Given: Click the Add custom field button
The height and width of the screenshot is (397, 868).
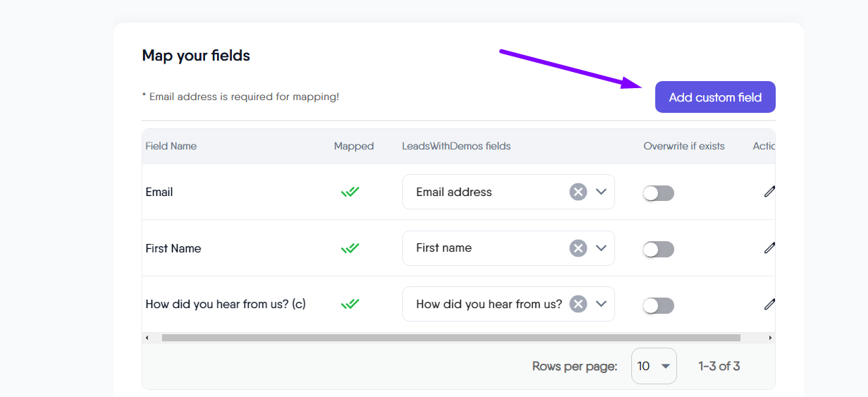Looking at the screenshot, I should point(715,97).
